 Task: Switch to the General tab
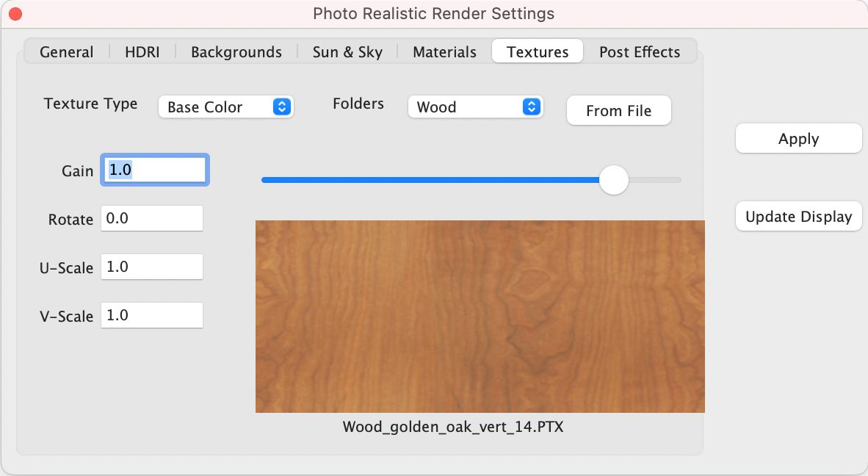pyautogui.click(x=66, y=51)
